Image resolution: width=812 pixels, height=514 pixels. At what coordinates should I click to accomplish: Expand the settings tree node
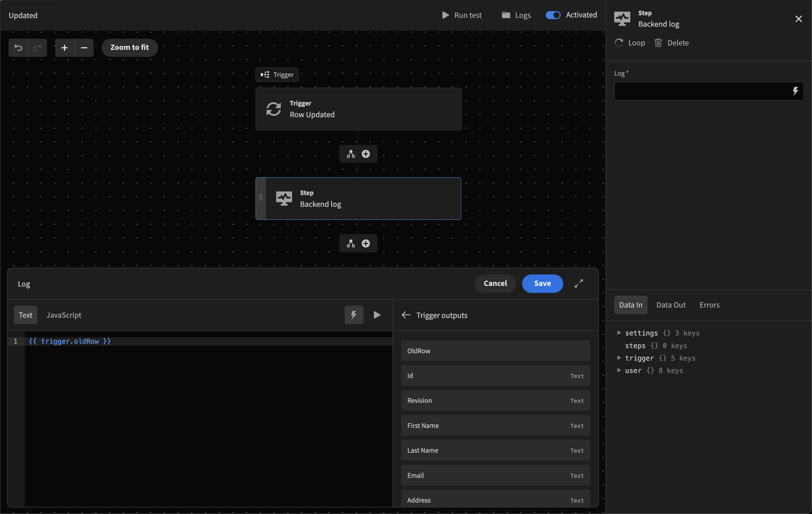point(619,333)
